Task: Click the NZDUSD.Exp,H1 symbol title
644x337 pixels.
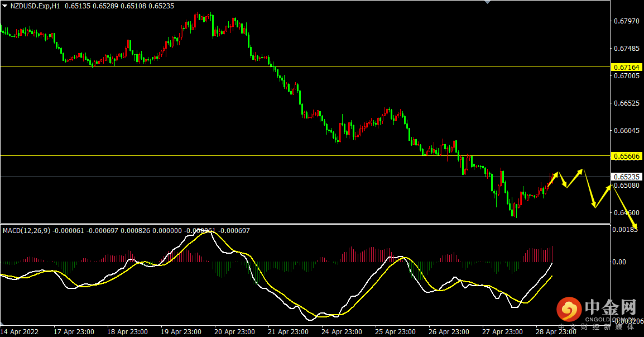Action: click(35, 6)
